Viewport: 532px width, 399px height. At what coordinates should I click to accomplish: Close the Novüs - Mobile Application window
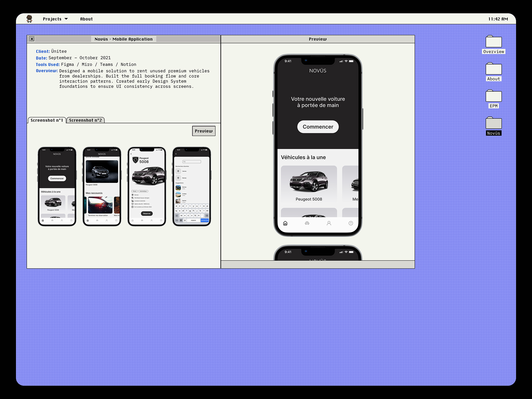pos(32,39)
